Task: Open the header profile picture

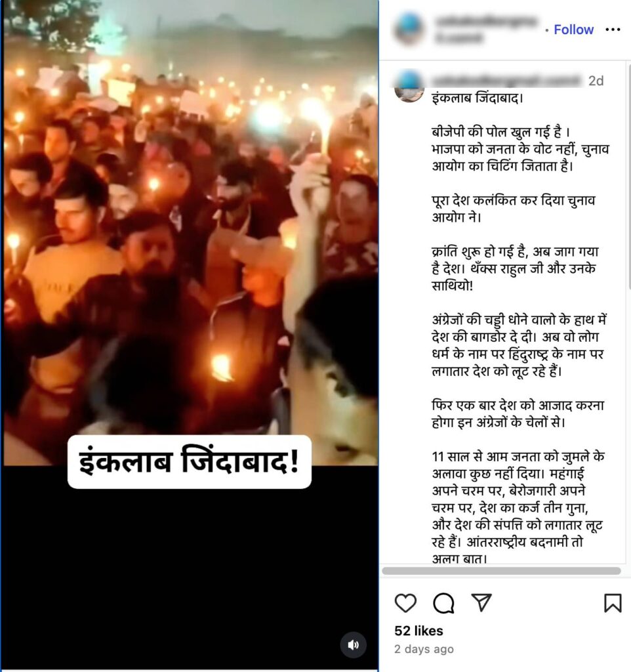Action: click(409, 28)
